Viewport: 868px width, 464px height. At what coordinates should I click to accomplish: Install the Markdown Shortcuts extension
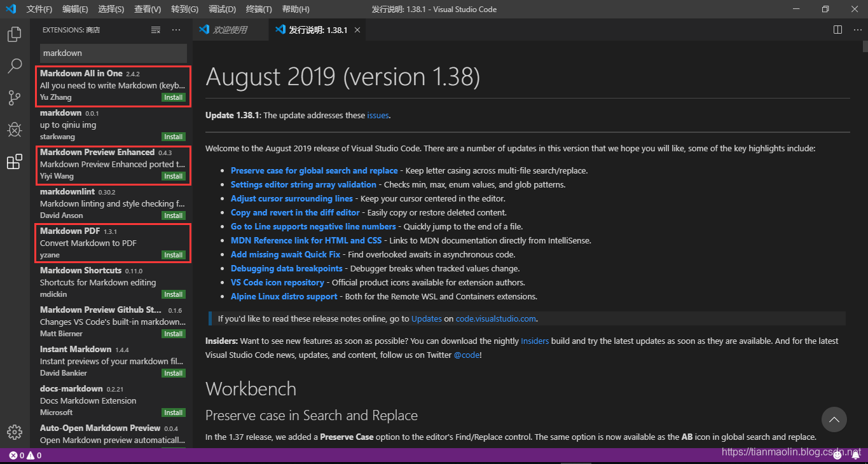(173, 294)
